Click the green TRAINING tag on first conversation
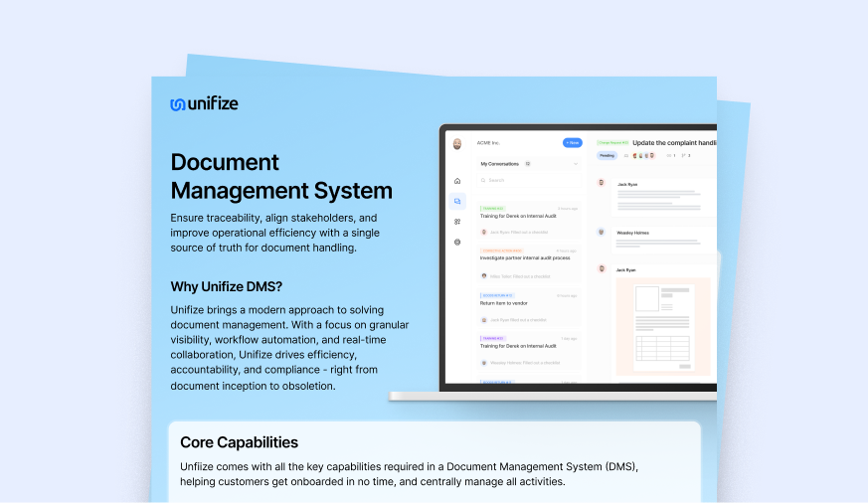868x503 pixels. coord(492,209)
